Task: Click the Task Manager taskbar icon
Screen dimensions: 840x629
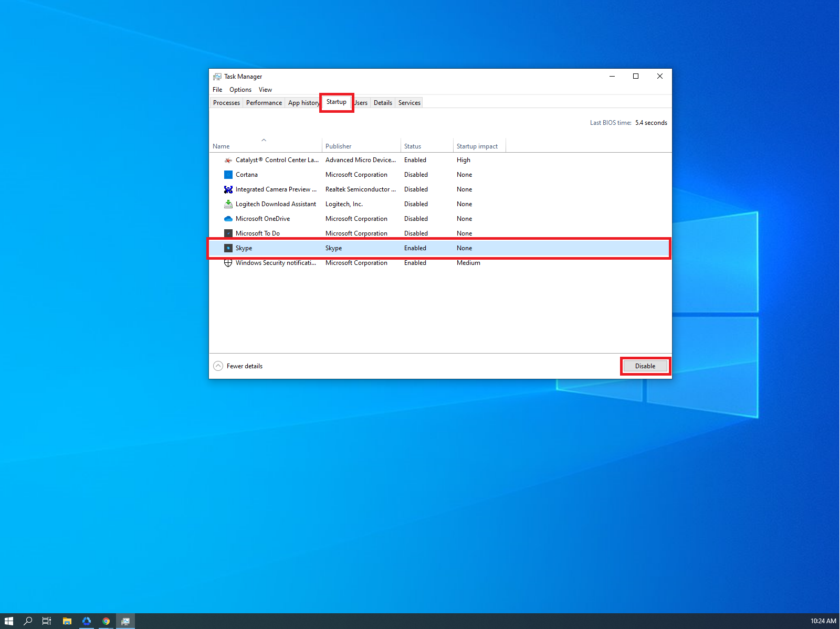Action: 125,621
